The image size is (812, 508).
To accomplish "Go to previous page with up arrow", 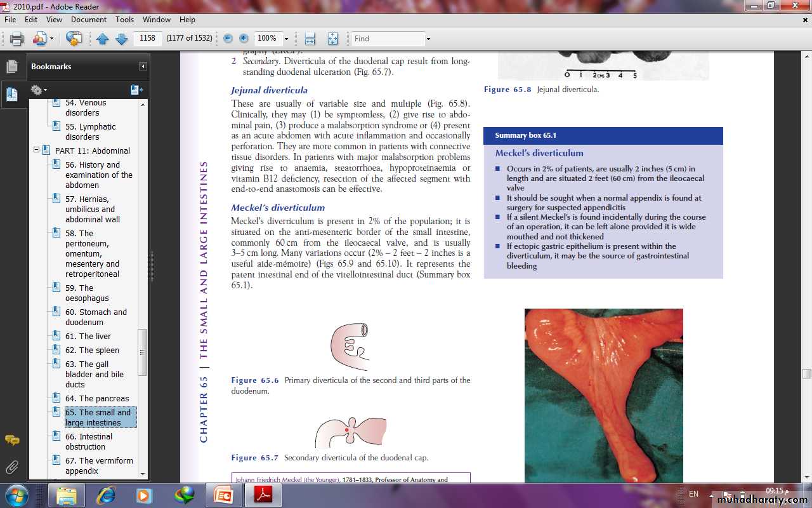I will pos(103,39).
